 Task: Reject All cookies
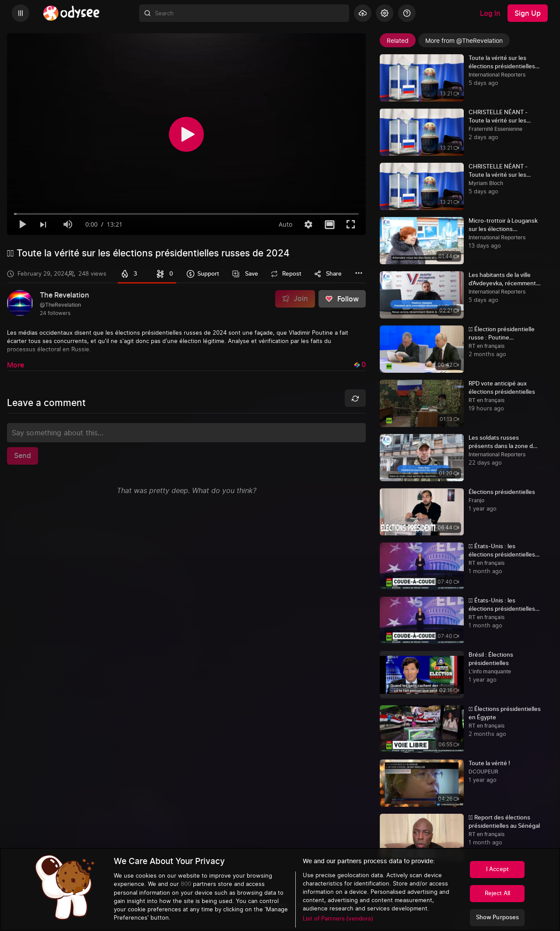(497, 893)
